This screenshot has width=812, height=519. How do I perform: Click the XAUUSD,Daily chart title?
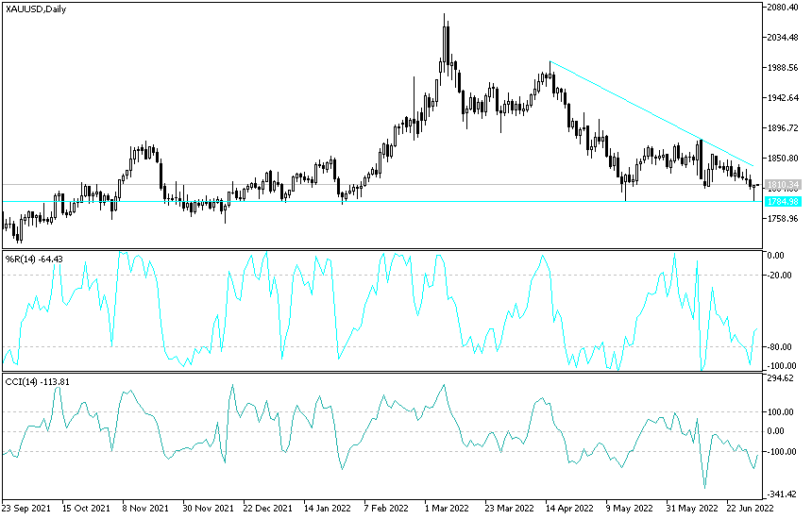tap(36, 8)
